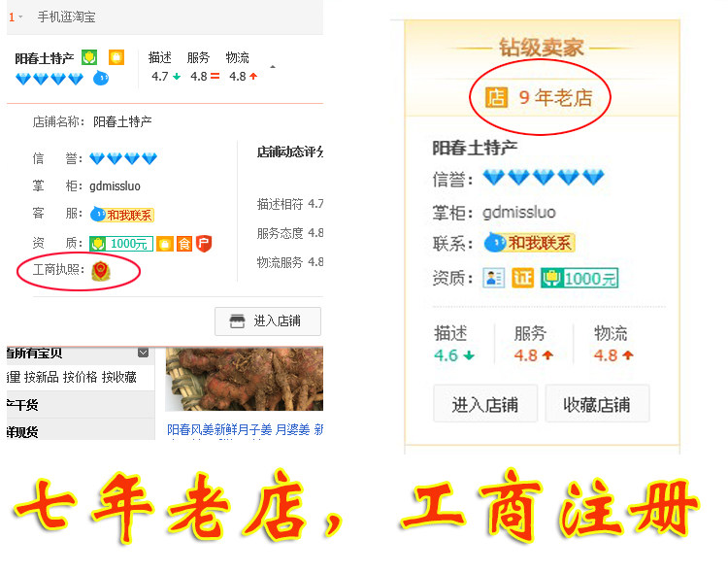Click the 食 food qualification icon
This screenshot has height=573, width=728.
[184, 244]
